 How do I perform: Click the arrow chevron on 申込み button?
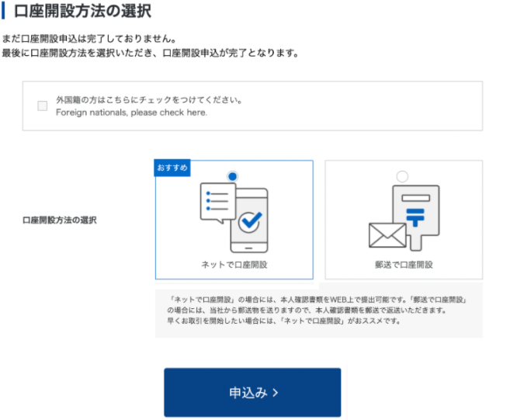tap(275, 393)
